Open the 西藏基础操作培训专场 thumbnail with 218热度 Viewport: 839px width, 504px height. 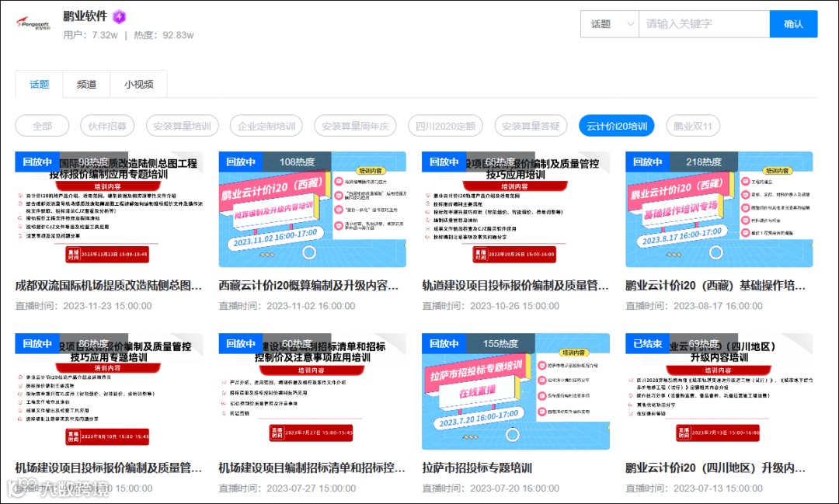coord(719,209)
